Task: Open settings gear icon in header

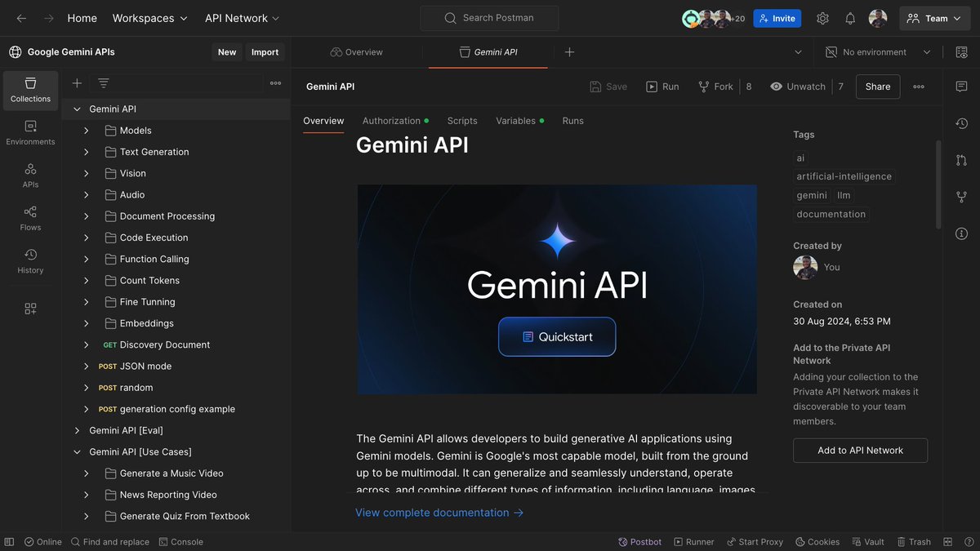Action: pos(822,18)
